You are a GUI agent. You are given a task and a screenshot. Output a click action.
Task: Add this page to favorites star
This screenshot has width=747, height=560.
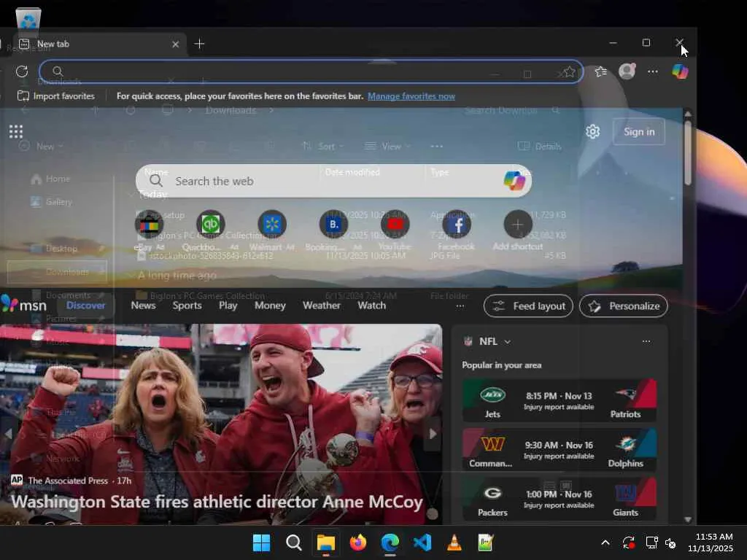(569, 72)
